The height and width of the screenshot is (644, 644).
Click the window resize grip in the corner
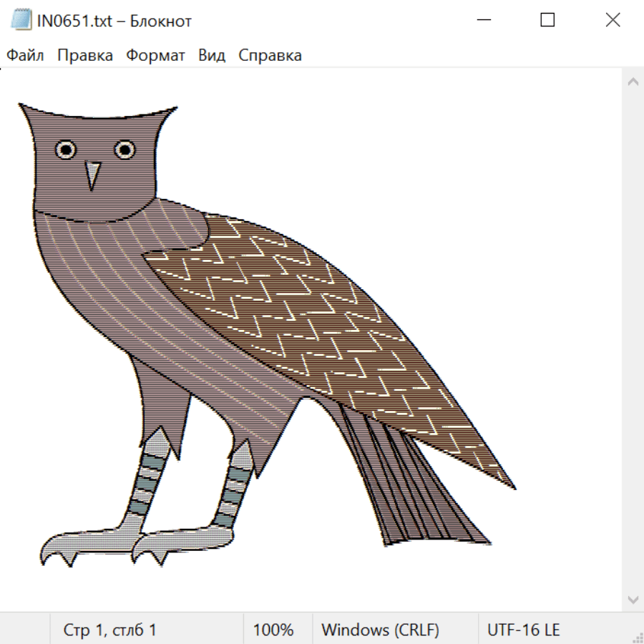637,637
